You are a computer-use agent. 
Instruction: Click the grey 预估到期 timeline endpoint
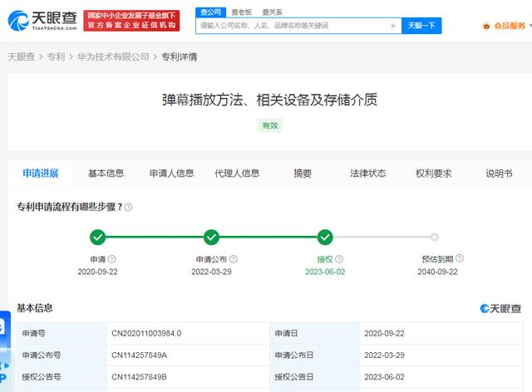click(434, 237)
